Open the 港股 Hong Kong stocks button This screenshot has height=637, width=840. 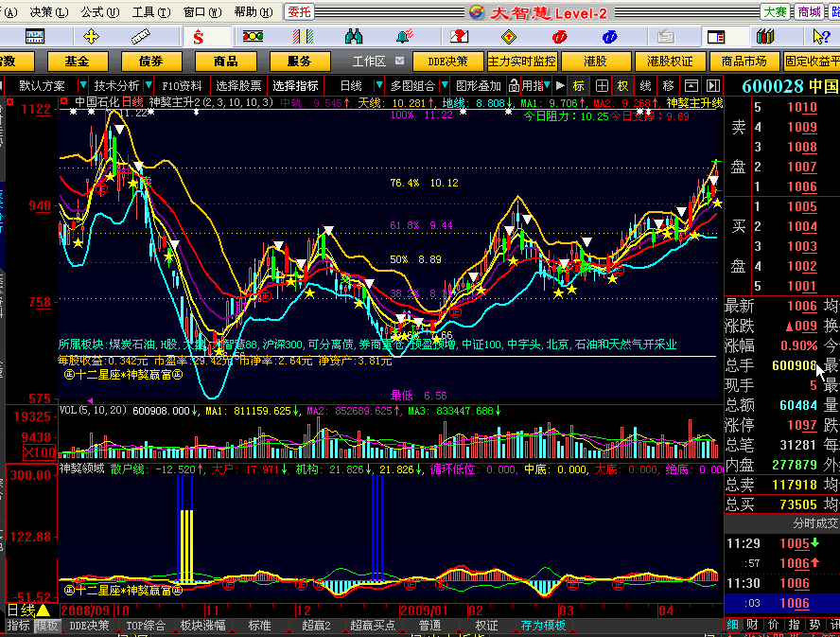596,62
